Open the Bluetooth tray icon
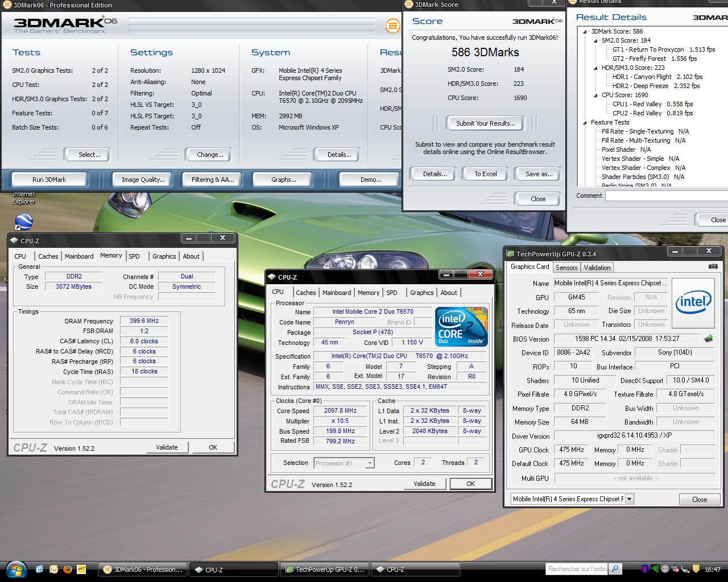Image resolution: width=728 pixels, height=582 pixels. coord(645,569)
